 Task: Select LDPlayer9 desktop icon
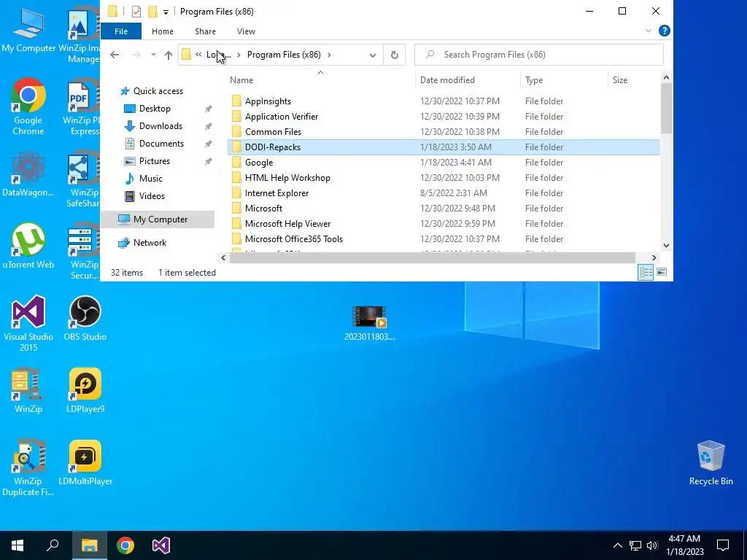(x=85, y=391)
